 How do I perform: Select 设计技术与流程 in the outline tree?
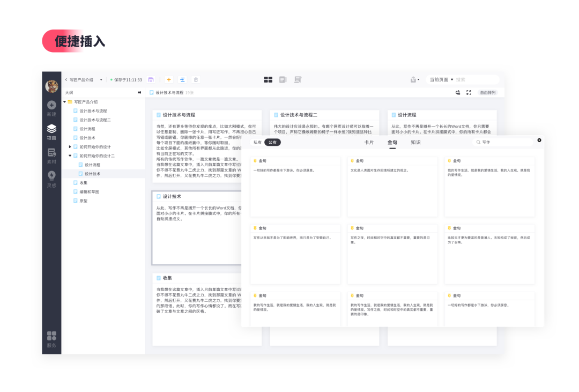[x=93, y=111]
